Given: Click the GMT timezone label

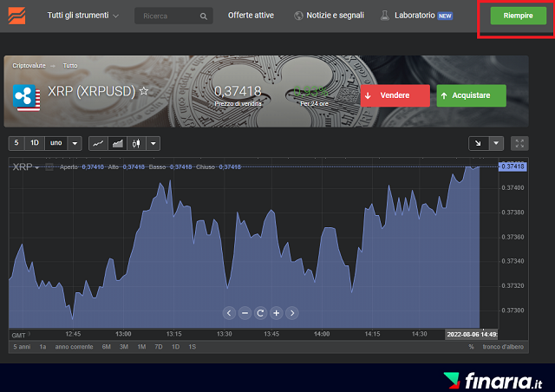Looking at the screenshot, I should (18, 335).
